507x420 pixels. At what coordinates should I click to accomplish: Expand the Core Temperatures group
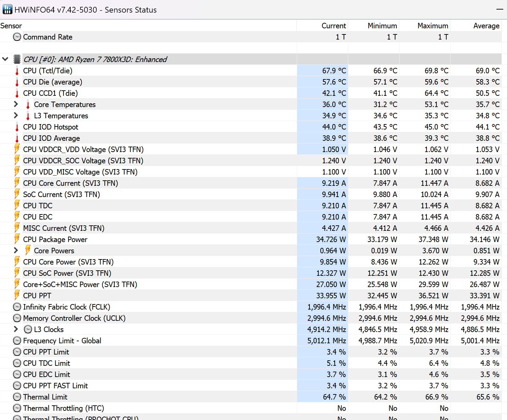click(15, 104)
